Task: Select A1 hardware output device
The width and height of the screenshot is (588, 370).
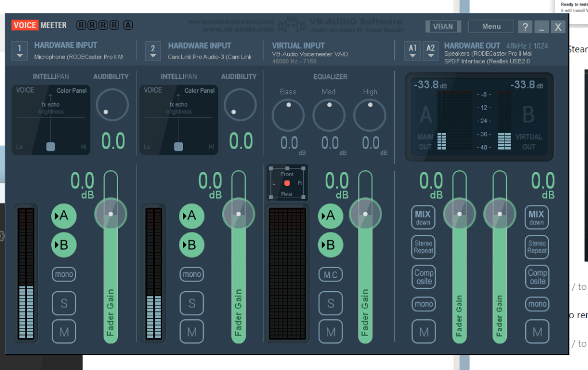Action: pyautogui.click(x=413, y=51)
